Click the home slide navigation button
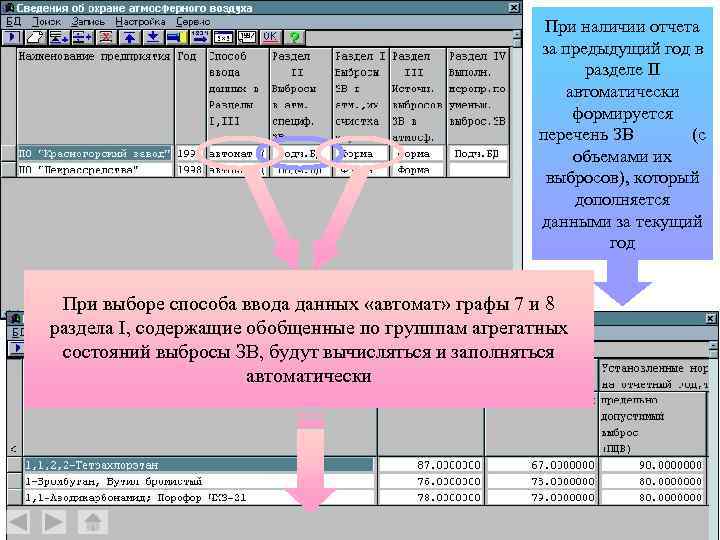 pos(93,522)
